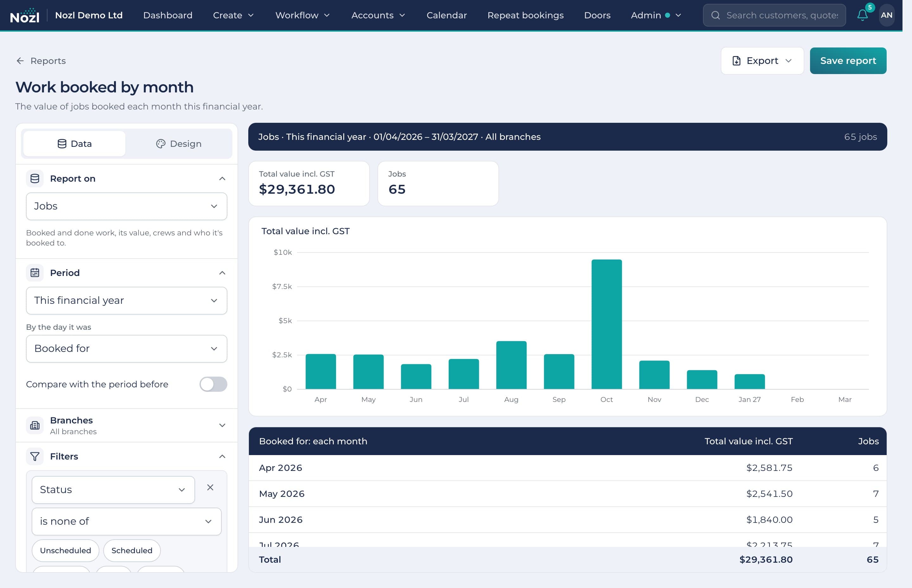Open the Admin menu
The height and width of the screenshot is (588, 912).
click(656, 15)
